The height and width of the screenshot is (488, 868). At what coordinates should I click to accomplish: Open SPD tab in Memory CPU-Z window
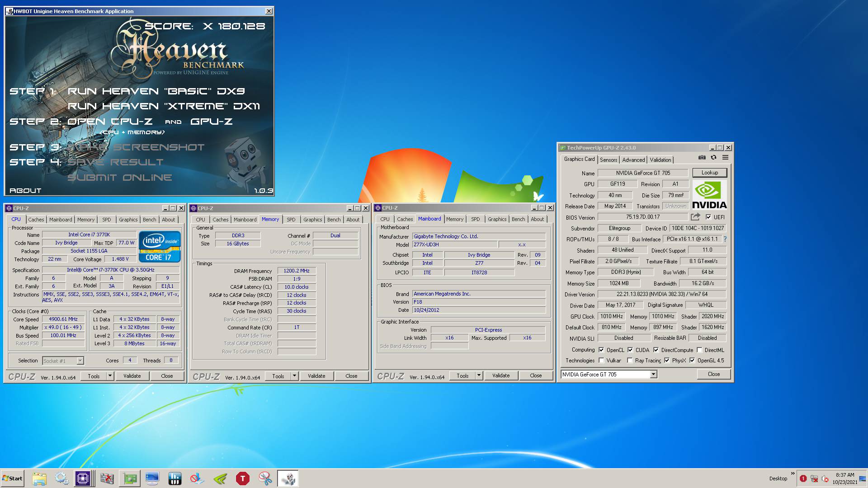(x=291, y=220)
